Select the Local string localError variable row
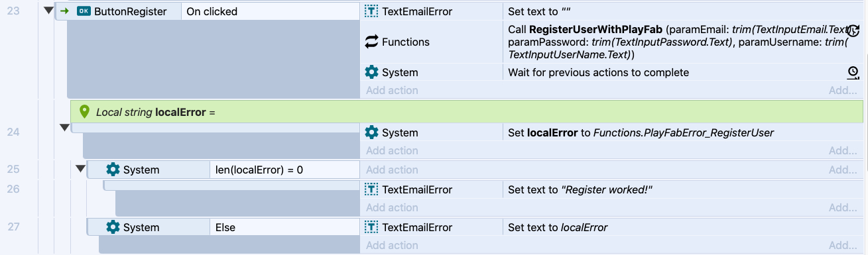 point(467,112)
